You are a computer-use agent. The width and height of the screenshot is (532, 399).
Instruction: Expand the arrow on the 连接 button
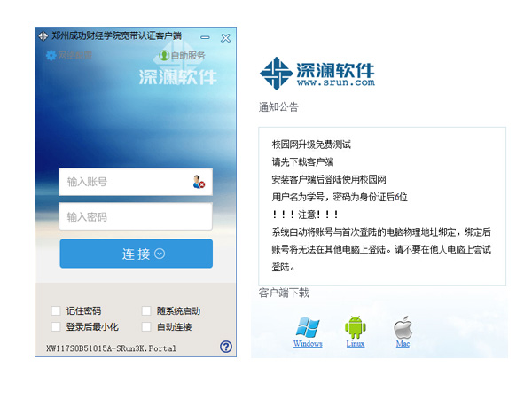(160, 254)
